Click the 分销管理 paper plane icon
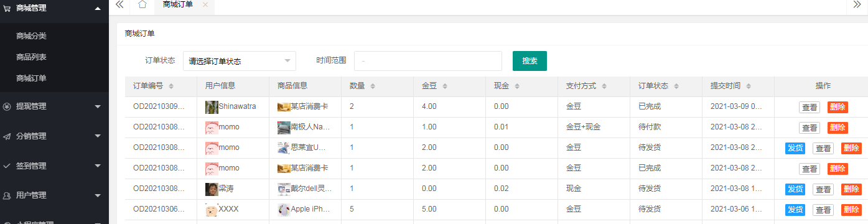 [7, 136]
